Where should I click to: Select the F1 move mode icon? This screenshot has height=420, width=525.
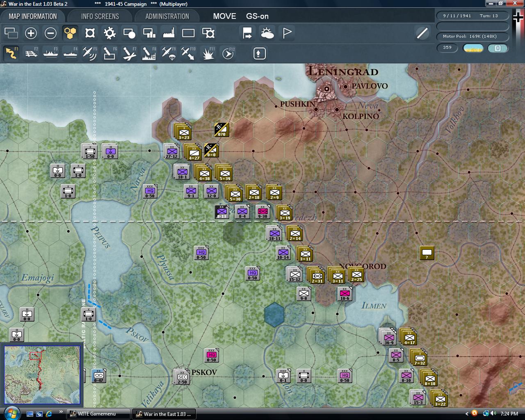tap(11, 53)
